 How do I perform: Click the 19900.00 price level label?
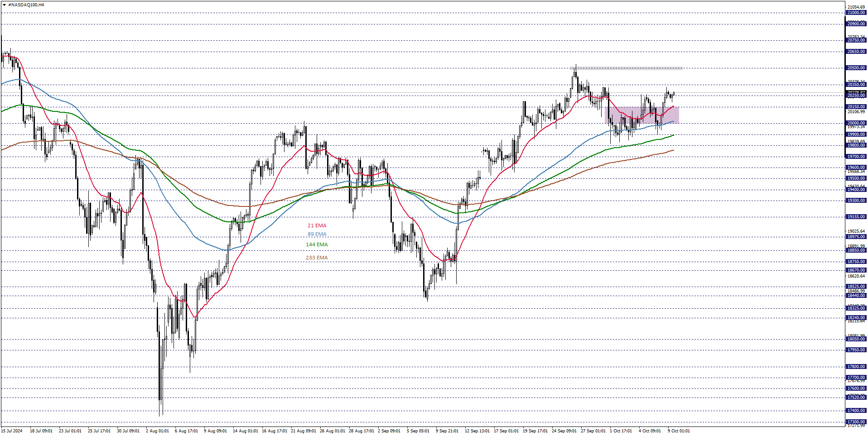click(x=856, y=134)
